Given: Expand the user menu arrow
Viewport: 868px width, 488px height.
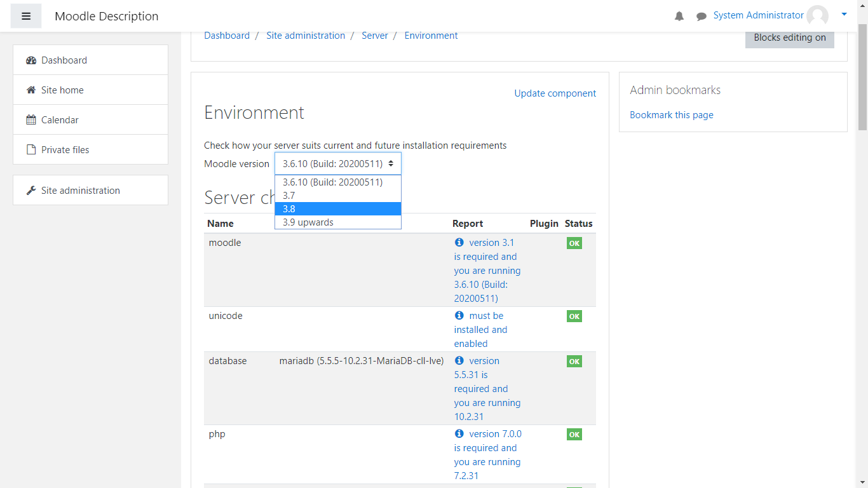Looking at the screenshot, I should coord(844,14).
